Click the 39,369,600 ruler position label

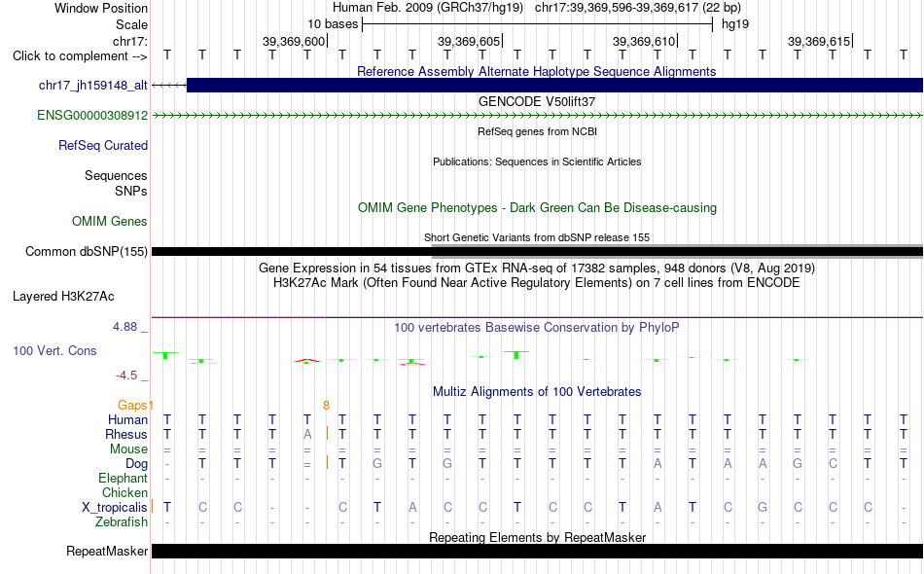294,41
